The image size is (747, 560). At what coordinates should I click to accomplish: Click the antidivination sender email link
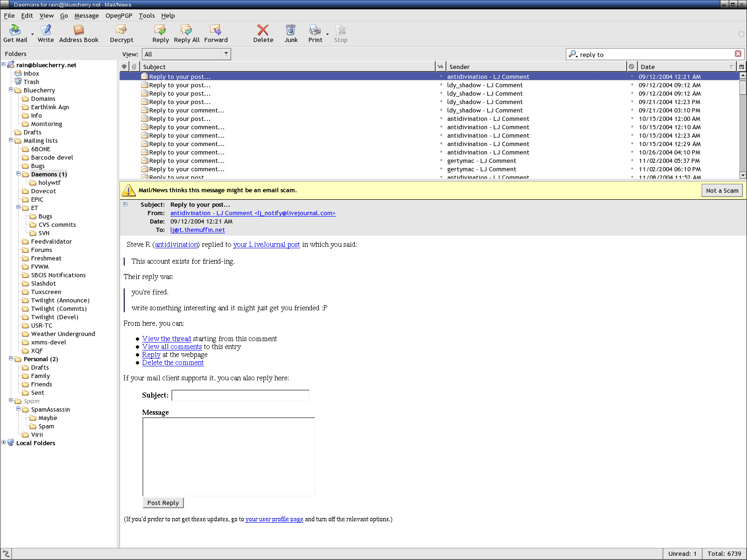pyautogui.click(x=253, y=213)
